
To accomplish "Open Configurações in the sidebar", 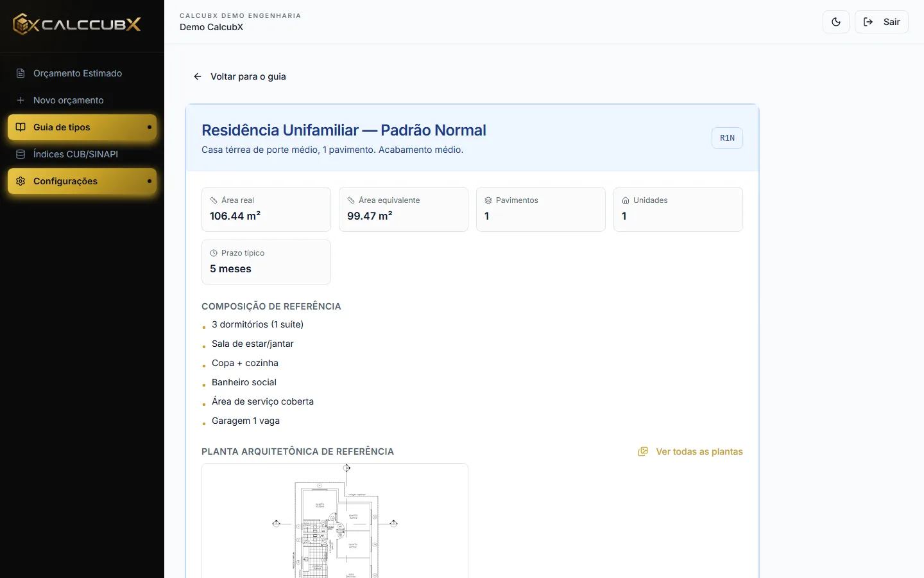I will tap(82, 181).
